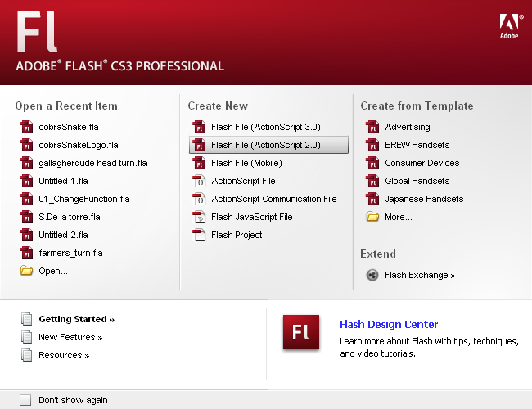This screenshot has width=532, height=409.
Task: Open the Resources link
Action: point(64,355)
